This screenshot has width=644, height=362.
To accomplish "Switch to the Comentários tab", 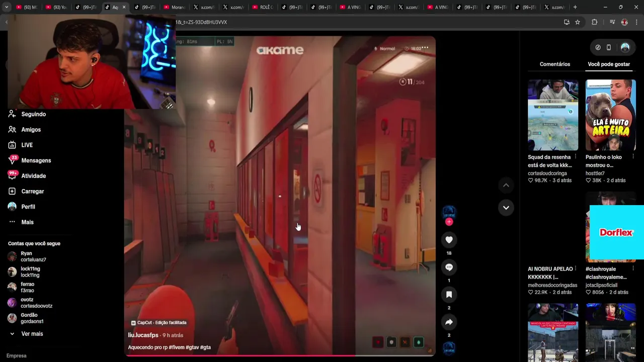I will (x=555, y=64).
